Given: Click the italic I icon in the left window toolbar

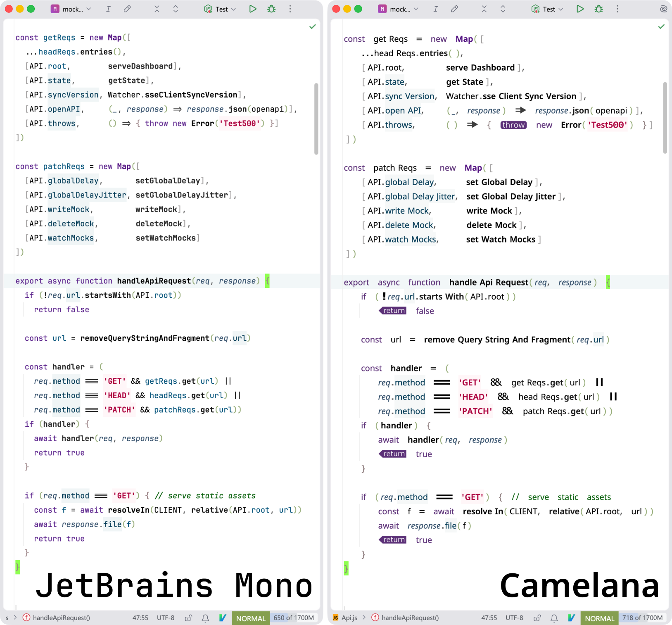Looking at the screenshot, I should point(108,9).
